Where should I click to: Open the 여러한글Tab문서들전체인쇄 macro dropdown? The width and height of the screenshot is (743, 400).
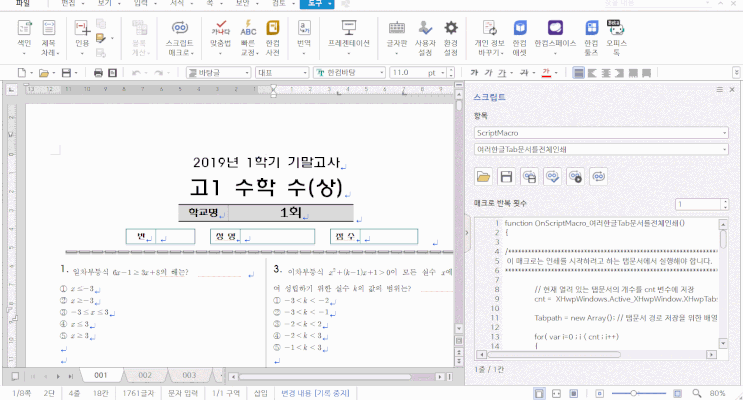click(x=601, y=149)
